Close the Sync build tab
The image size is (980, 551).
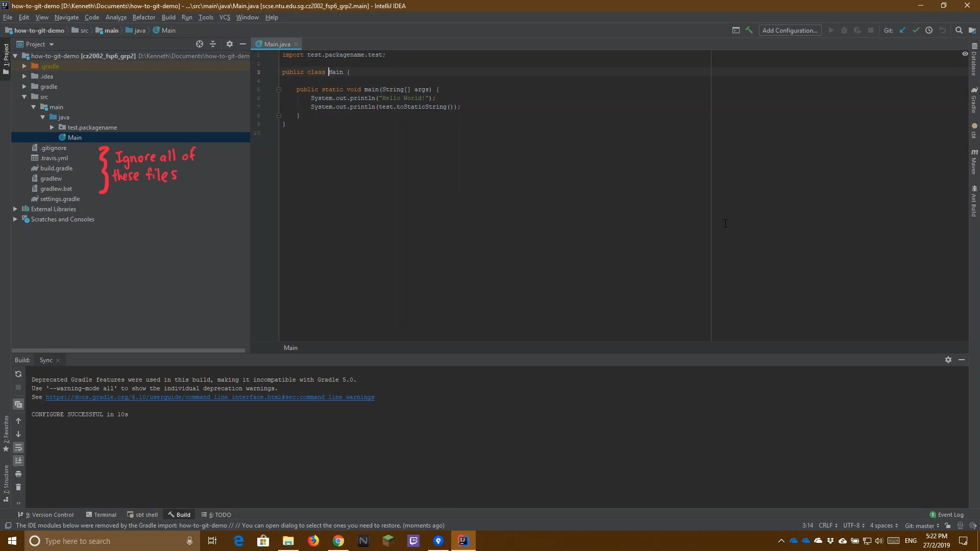[58, 360]
